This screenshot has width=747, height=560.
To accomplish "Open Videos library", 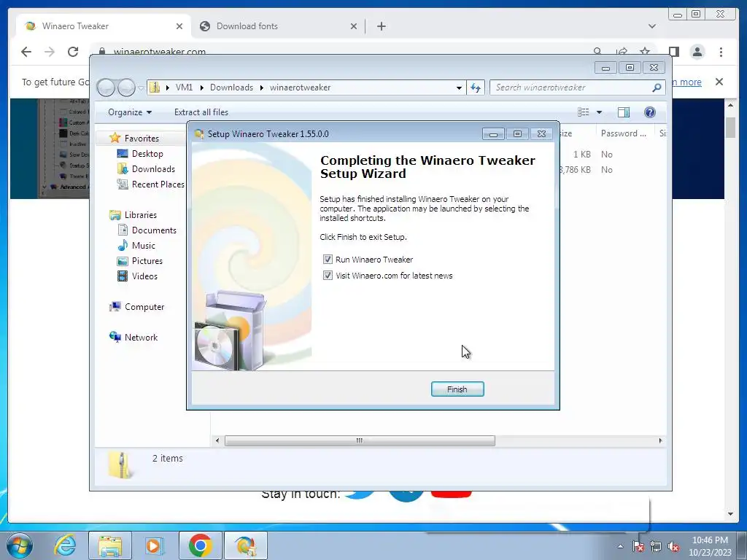I will [x=144, y=276].
